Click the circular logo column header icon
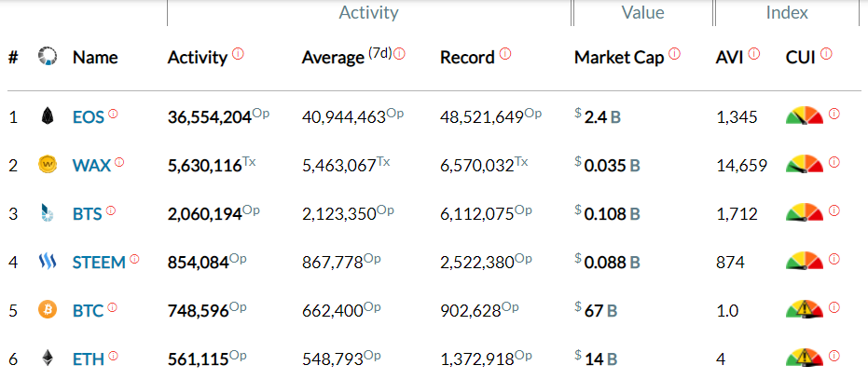The height and width of the screenshot is (379, 868). point(48,57)
